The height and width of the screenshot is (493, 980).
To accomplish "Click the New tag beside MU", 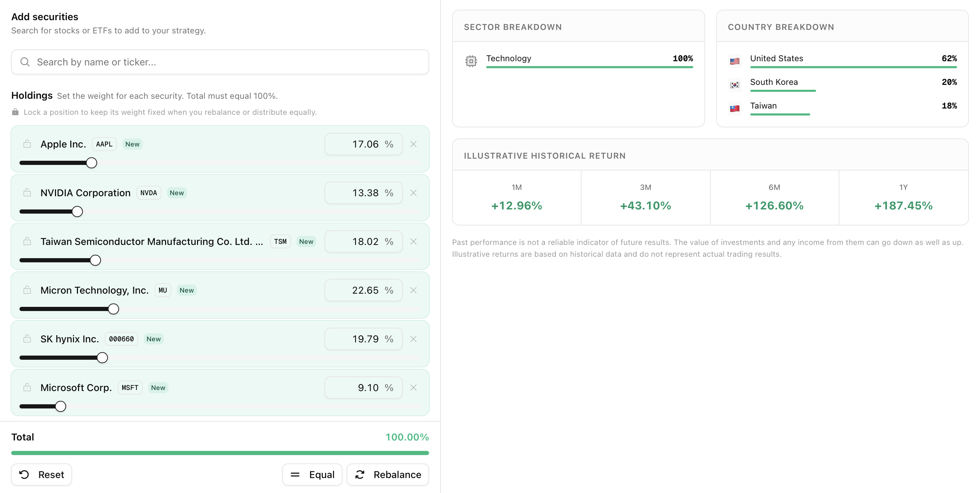I will click(187, 290).
